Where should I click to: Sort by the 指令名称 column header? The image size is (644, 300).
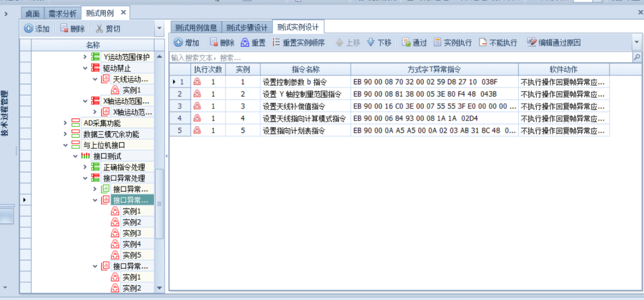(305, 69)
